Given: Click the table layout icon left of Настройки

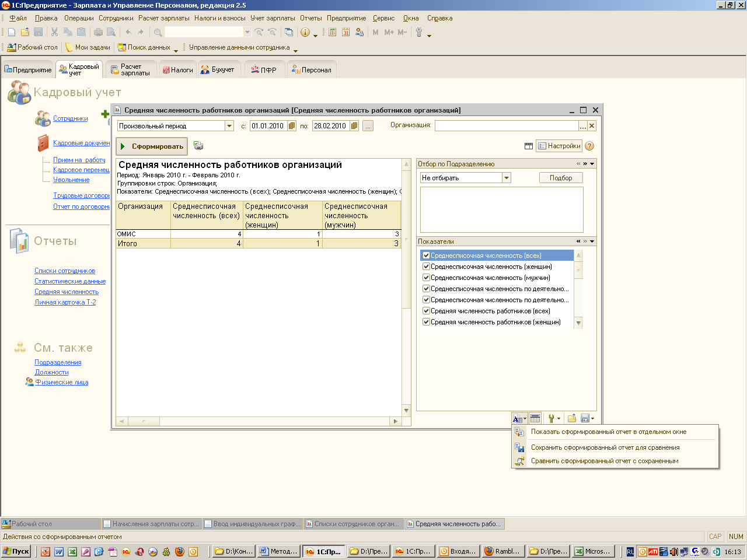Looking at the screenshot, I should point(529,146).
